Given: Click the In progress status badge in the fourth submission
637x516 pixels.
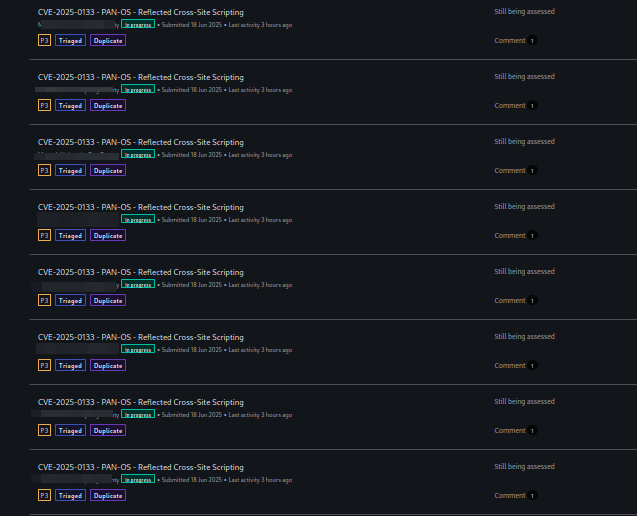Looking at the screenshot, I should [138, 219].
